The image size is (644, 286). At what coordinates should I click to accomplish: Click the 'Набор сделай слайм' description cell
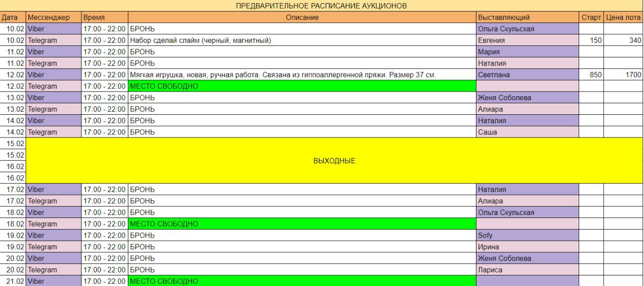tap(302, 40)
